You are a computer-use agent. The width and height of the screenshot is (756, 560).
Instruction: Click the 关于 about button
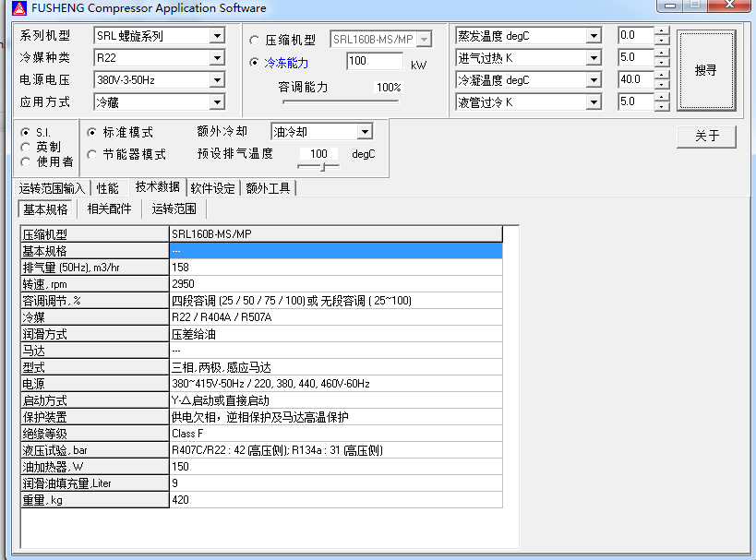point(707,137)
